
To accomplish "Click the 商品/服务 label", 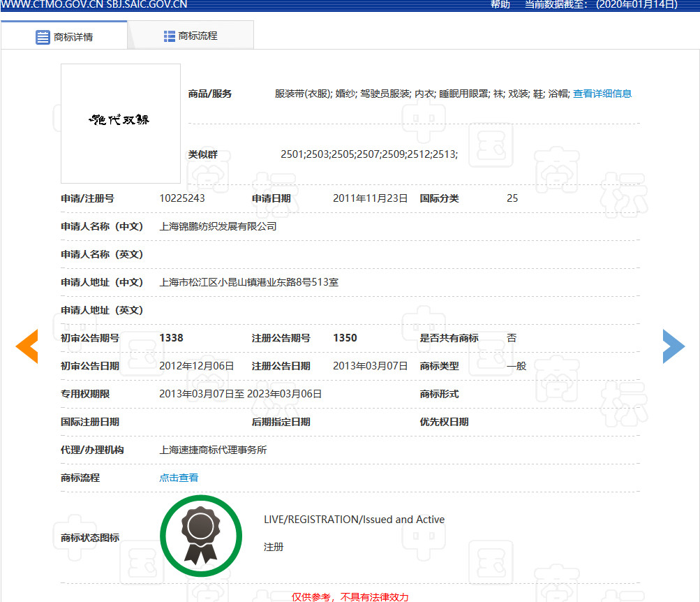I will click(210, 94).
